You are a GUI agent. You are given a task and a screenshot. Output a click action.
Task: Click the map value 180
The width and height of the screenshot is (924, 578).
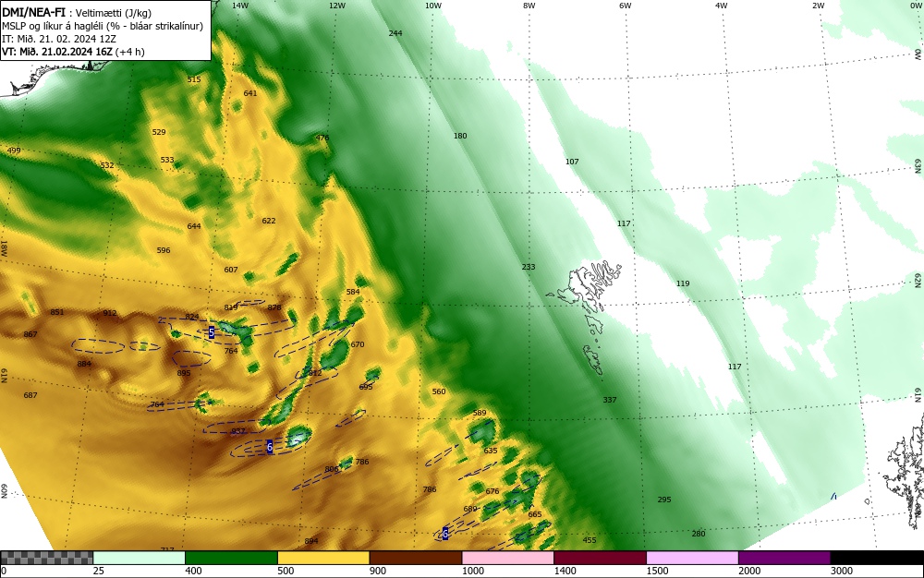click(460, 136)
